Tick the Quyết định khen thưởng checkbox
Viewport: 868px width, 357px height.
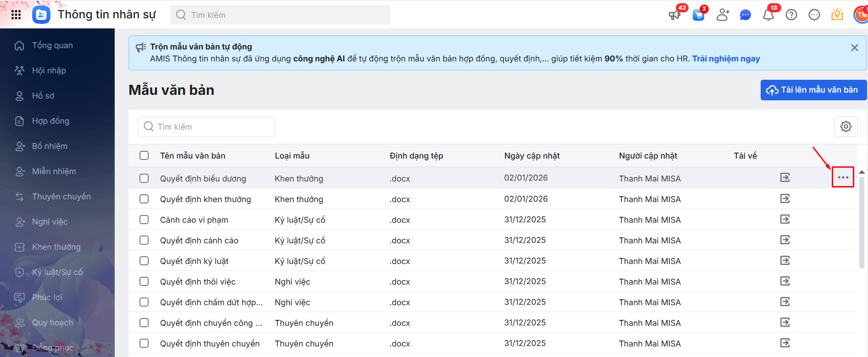point(144,199)
